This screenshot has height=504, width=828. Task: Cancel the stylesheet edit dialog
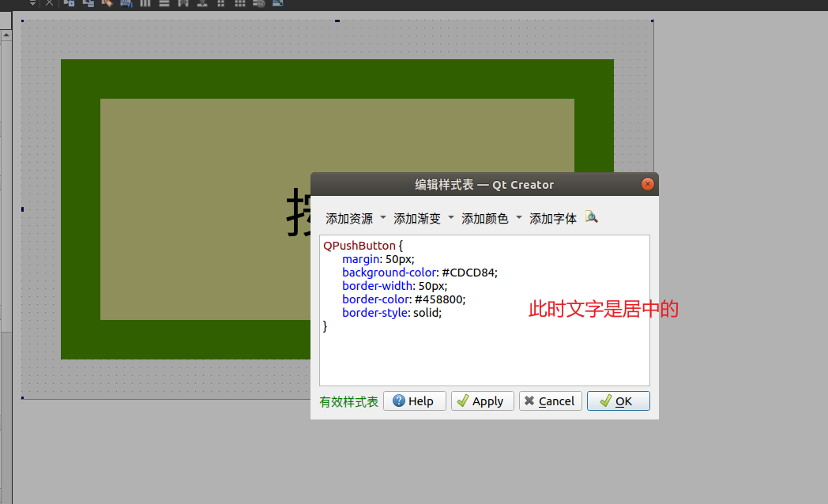pos(550,401)
